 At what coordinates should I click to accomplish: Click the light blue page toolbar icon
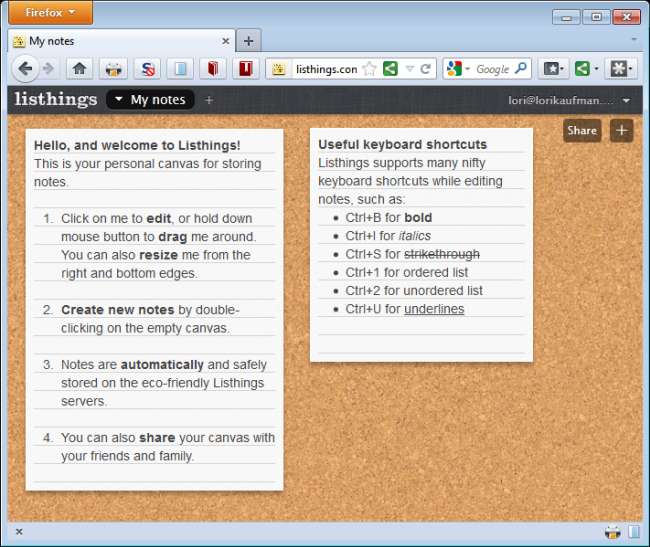(180, 68)
